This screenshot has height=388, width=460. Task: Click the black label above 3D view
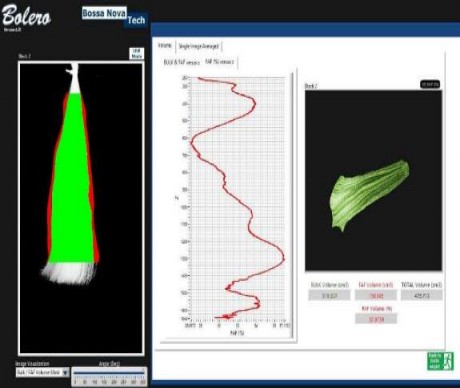430,84
